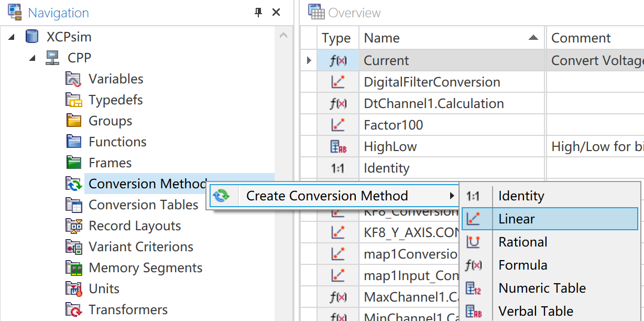Click the Variables folder icon
644x321 pixels.
coord(74,79)
